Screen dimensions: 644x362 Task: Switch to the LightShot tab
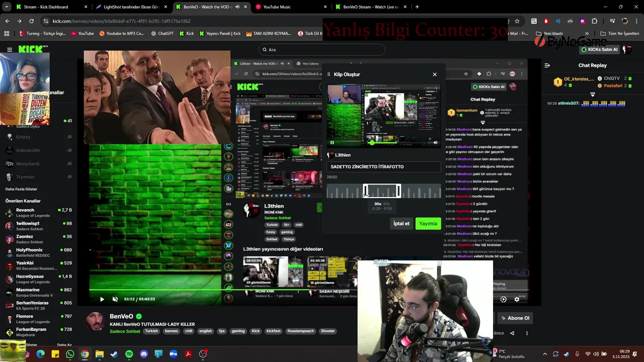click(131, 7)
